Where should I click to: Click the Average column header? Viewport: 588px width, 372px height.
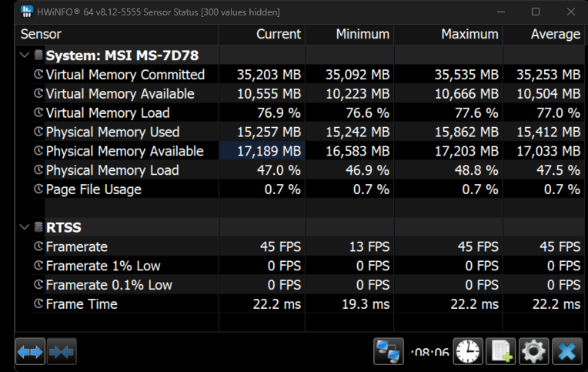(x=544, y=34)
